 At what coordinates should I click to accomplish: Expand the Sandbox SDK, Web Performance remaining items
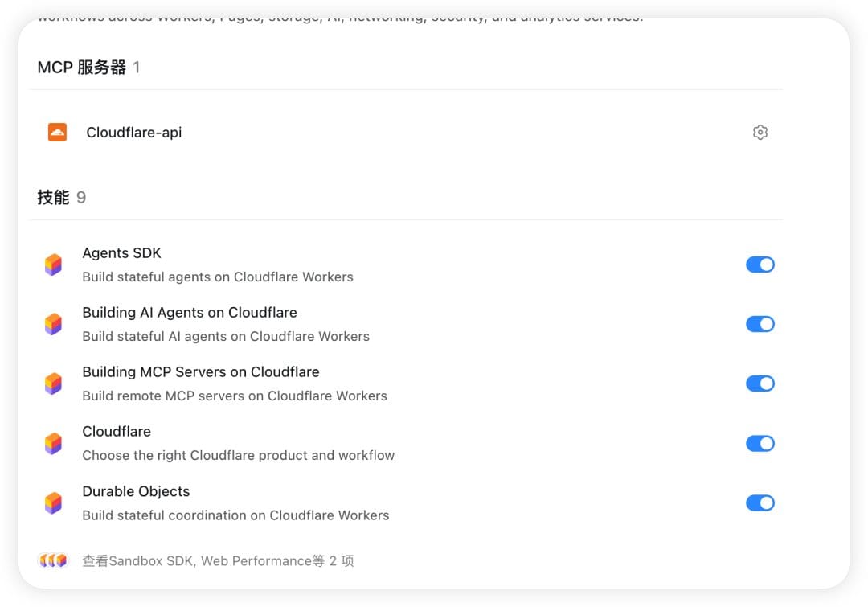point(218,560)
